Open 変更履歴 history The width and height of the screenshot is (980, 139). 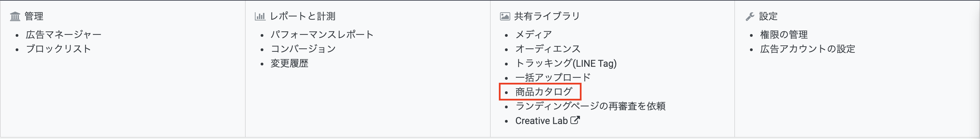coord(289,63)
